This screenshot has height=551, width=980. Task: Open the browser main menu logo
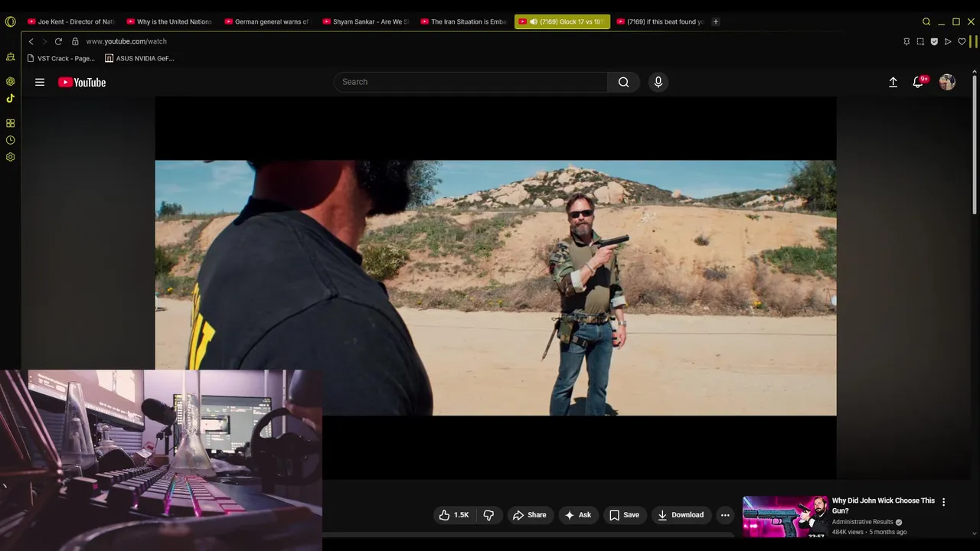pyautogui.click(x=10, y=21)
